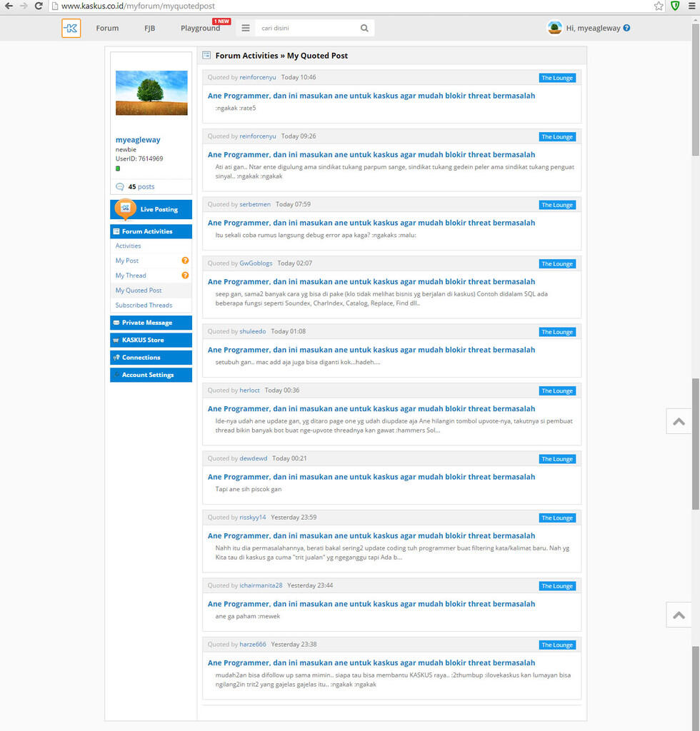Click the Kaskus logo home icon
Screen dimensions: 700x731
71,28
